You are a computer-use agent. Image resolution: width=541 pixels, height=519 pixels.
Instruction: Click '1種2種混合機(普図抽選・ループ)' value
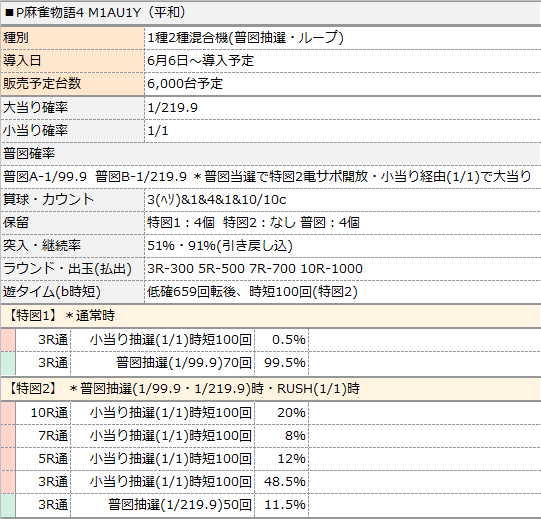pos(245,38)
